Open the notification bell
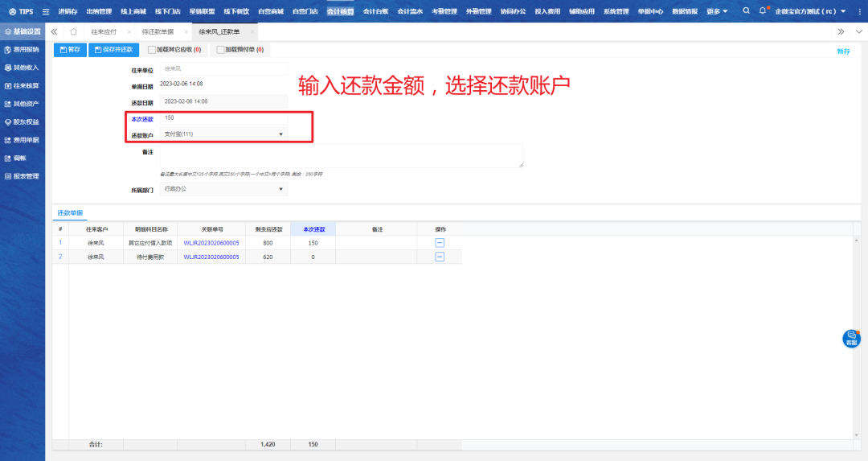Screen dimensions: 868x461 763,11
